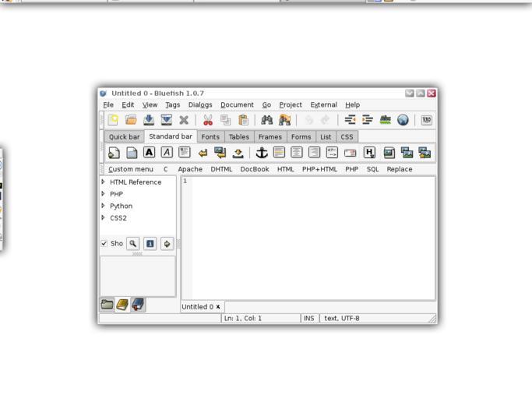Open the Tags menu
532x399 pixels.
(x=172, y=105)
